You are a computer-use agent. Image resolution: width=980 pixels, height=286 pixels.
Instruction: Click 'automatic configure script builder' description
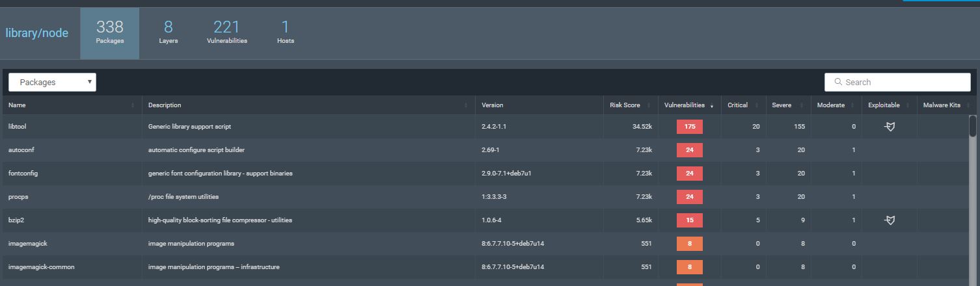click(x=197, y=150)
